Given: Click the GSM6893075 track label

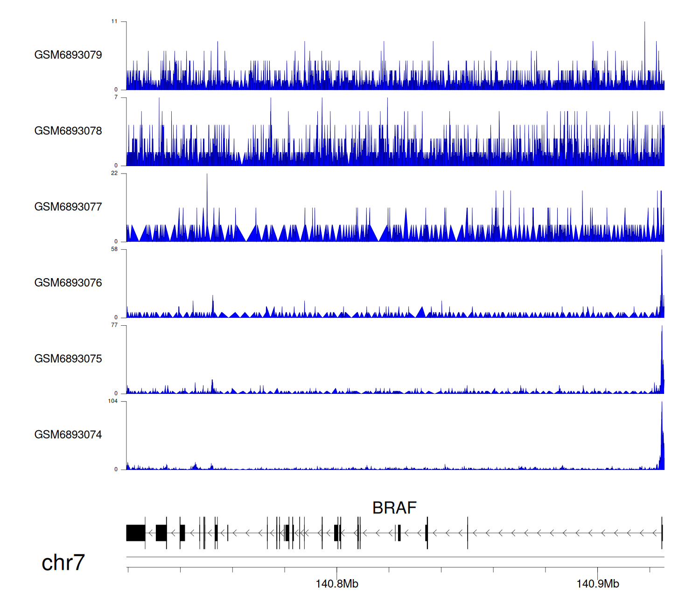Looking at the screenshot, I should [x=68, y=359].
